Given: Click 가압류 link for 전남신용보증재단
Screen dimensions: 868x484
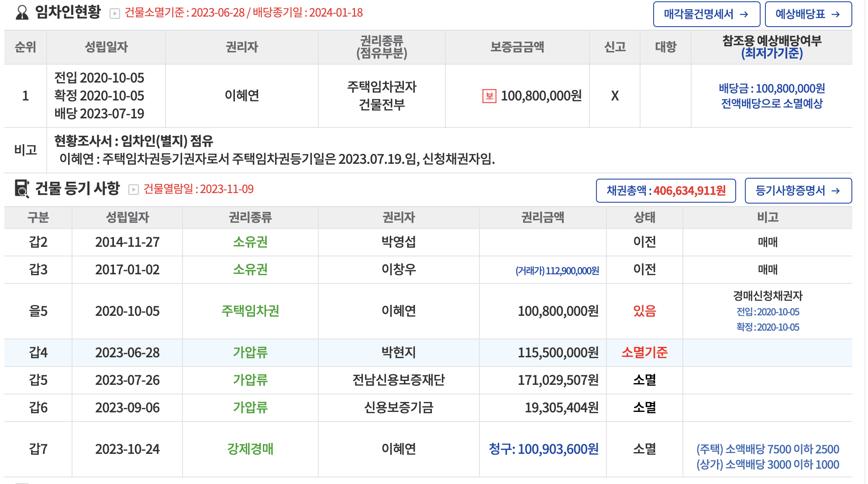Looking at the screenshot, I should 250,380.
